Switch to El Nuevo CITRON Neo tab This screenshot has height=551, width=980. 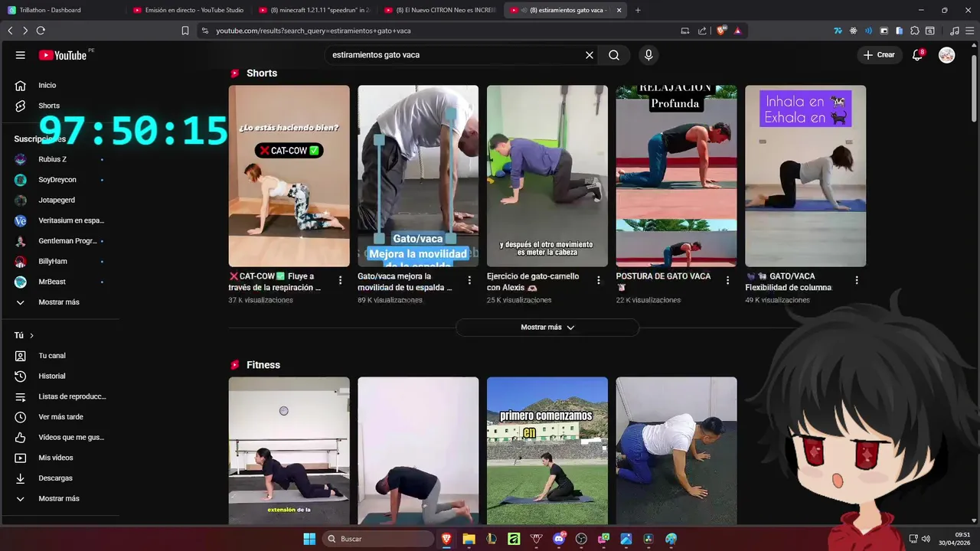tap(440, 10)
